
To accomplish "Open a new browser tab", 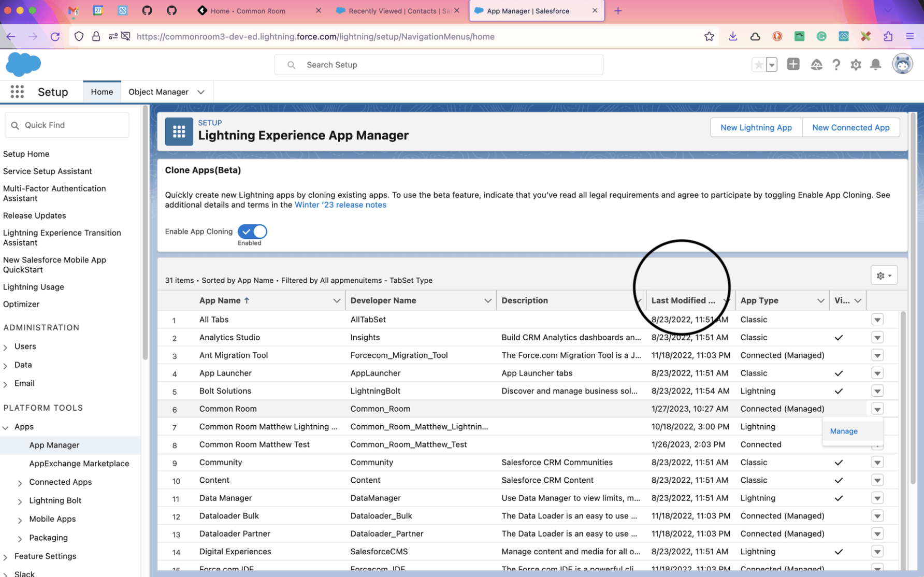I will [618, 10].
